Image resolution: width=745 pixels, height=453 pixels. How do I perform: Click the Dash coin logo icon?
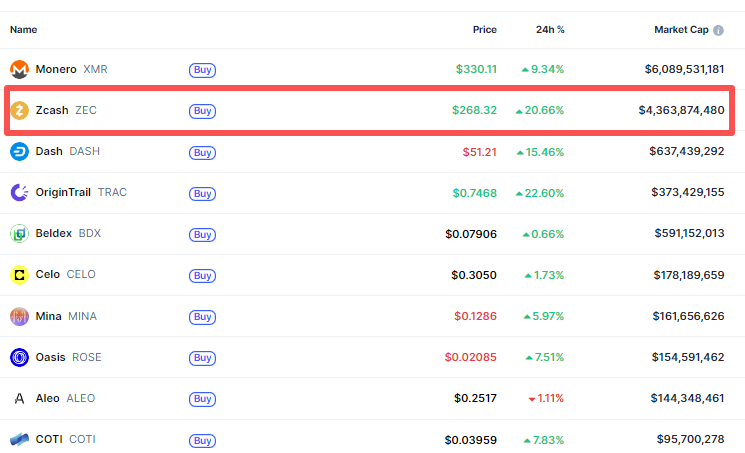click(x=19, y=152)
